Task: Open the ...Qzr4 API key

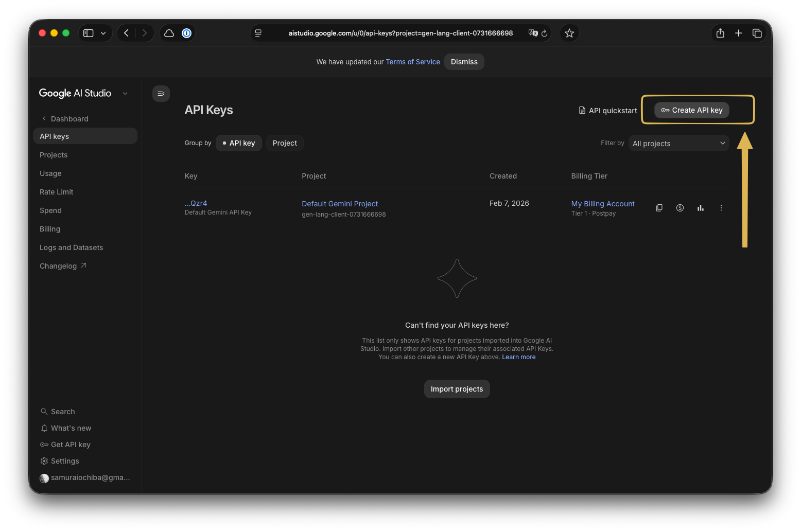Action: 196,203
